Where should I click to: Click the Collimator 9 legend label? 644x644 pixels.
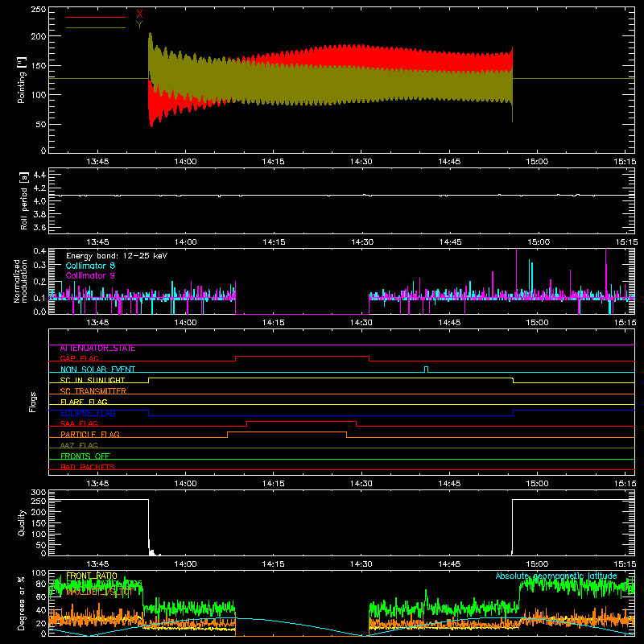click(90, 275)
